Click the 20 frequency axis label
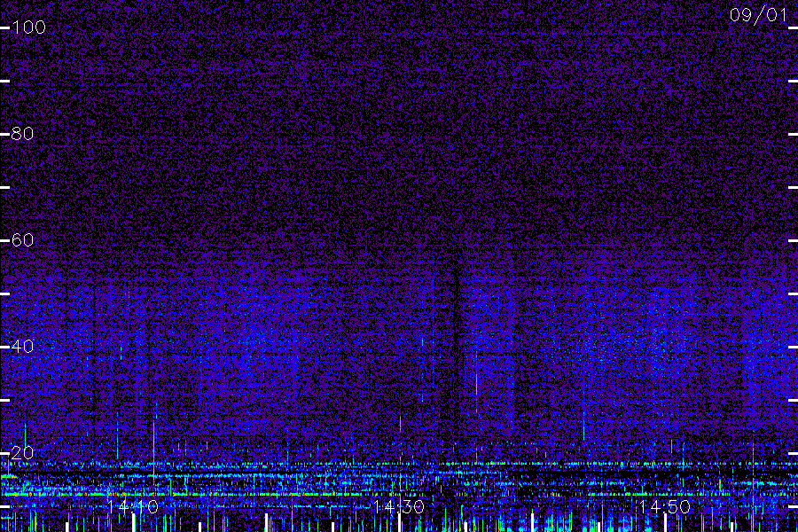This screenshot has width=798, height=532. click(22, 452)
